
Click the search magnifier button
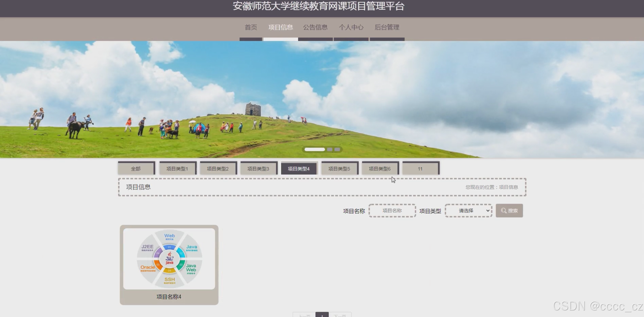(509, 211)
